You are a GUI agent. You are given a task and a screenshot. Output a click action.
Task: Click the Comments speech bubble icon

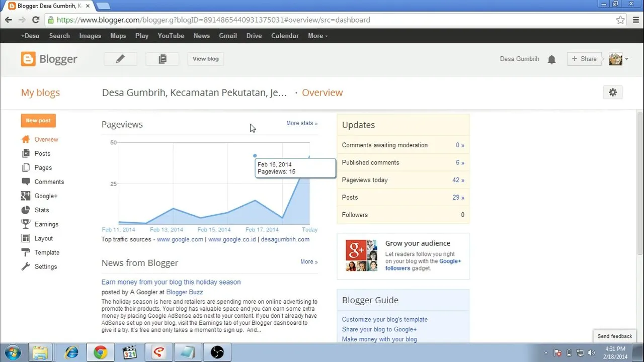tap(26, 182)
